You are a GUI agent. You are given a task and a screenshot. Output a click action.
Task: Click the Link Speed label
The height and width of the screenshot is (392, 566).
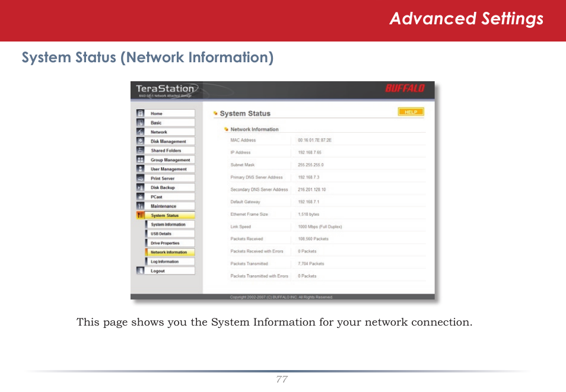[240, 227]
